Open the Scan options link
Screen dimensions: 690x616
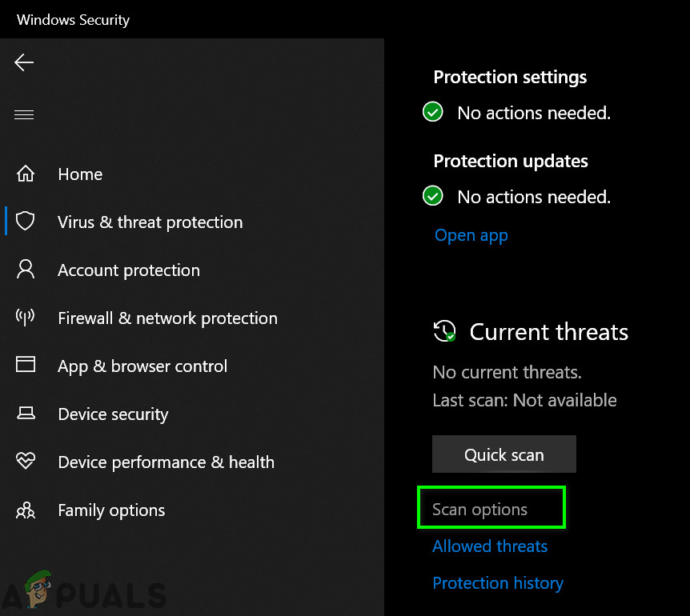(479, 510)
